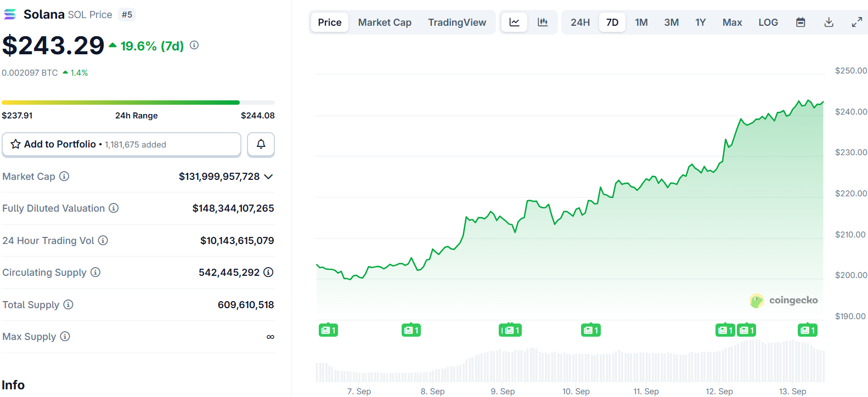The image size is (868, 397).
Task: Click the $131,999,957,728 market cap value
Action: pos(219,177)
